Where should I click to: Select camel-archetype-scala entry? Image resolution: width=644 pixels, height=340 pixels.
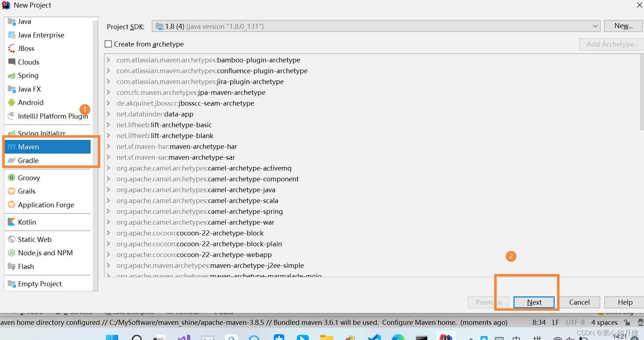point(197,200)
